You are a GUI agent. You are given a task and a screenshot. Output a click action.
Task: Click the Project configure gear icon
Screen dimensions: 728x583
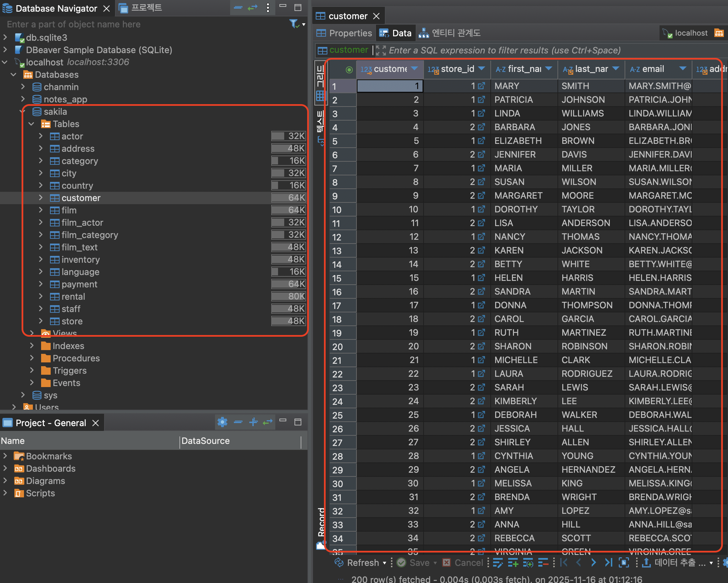point(223,422)
